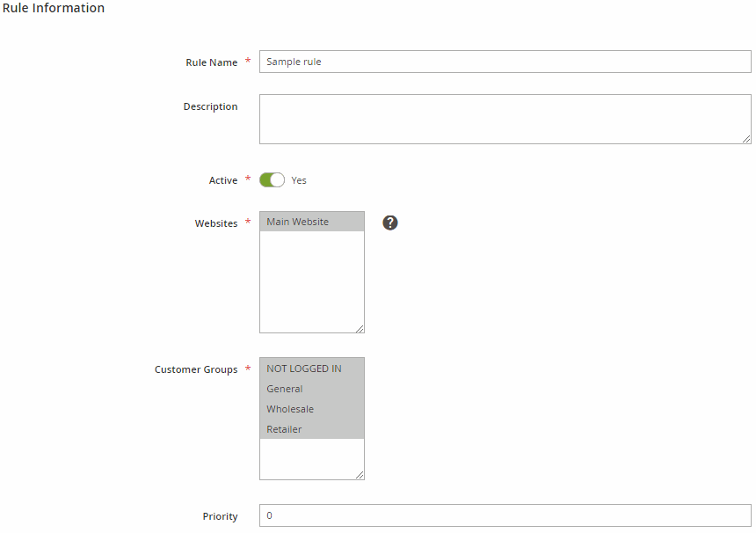Click the Description box resize handle
This screenshot has width=756, height=533.
(x=746, y=139)
